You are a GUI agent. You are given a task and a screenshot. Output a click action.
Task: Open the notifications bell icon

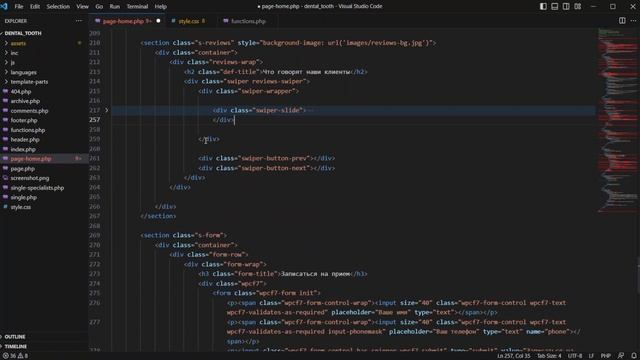click(x=634, y=356)
